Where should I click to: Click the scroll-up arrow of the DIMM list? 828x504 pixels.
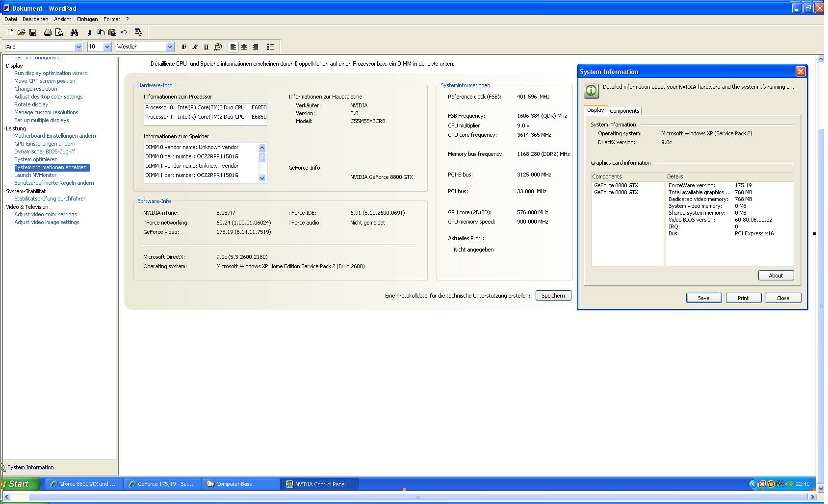coord(262,148)
